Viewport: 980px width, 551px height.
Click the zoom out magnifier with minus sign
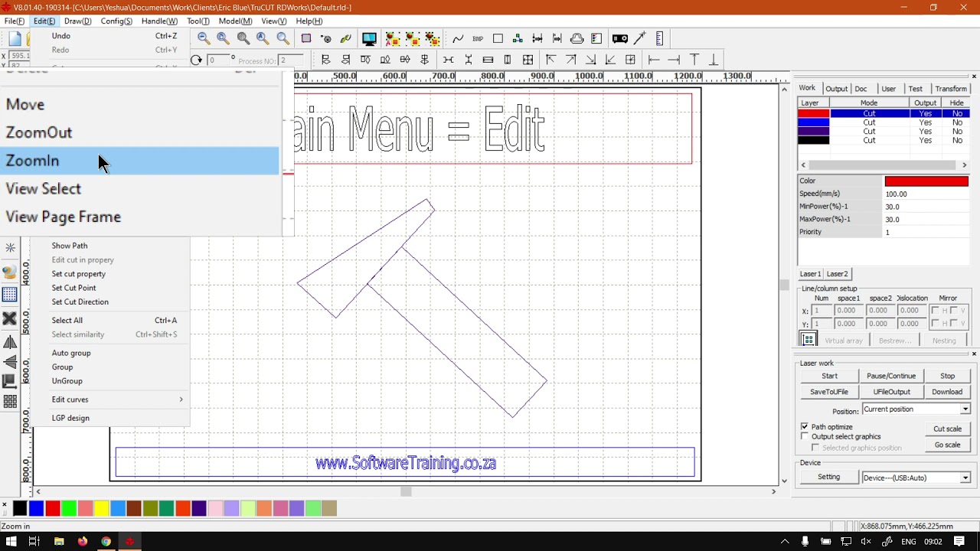tap(204, 38)
